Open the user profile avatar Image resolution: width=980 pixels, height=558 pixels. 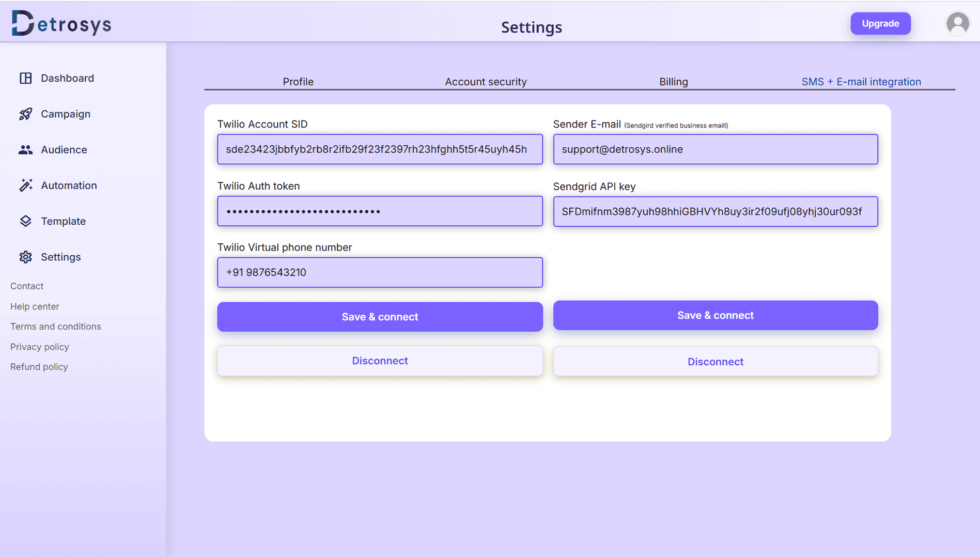pos(958,24)
